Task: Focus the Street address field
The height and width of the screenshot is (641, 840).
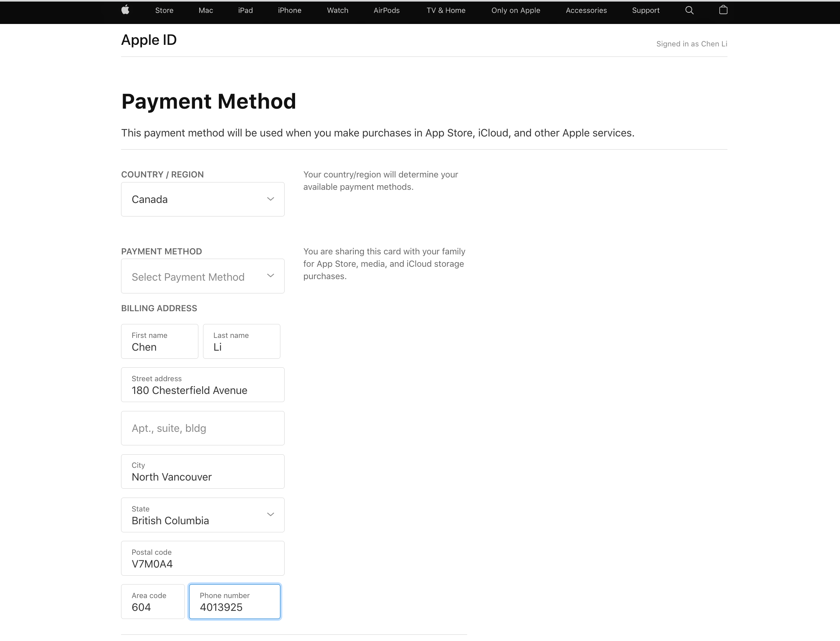Action: click(x=203, y=385)
